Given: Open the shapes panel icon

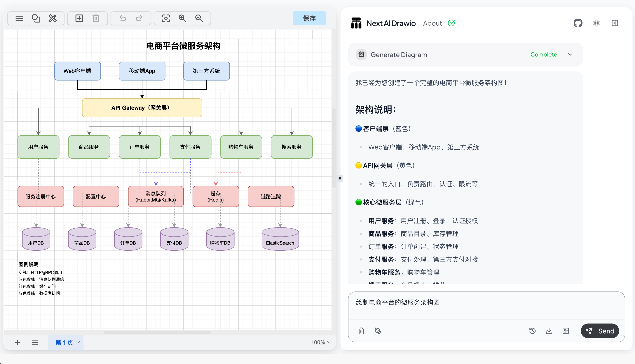Looking at the screenshot, I should 36,18.
